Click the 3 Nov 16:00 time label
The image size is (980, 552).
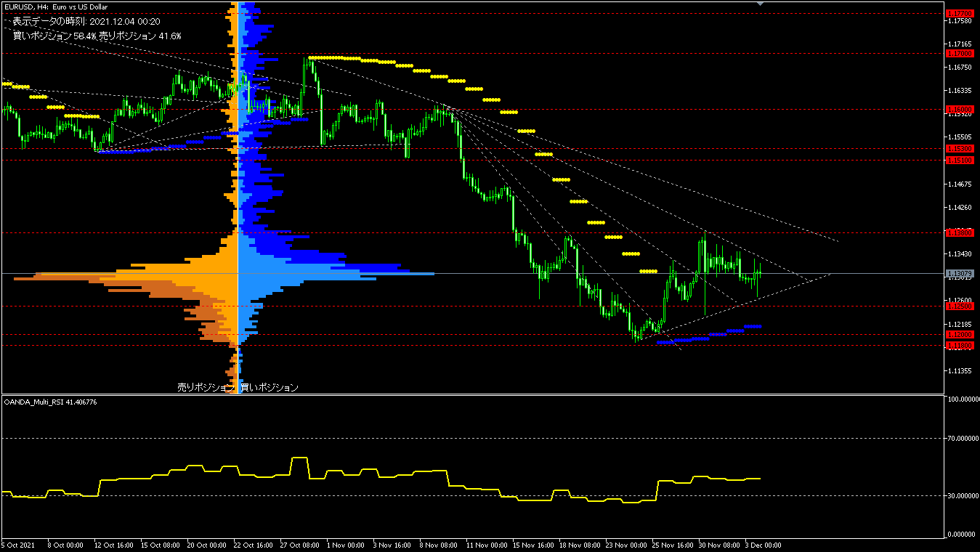392,545
